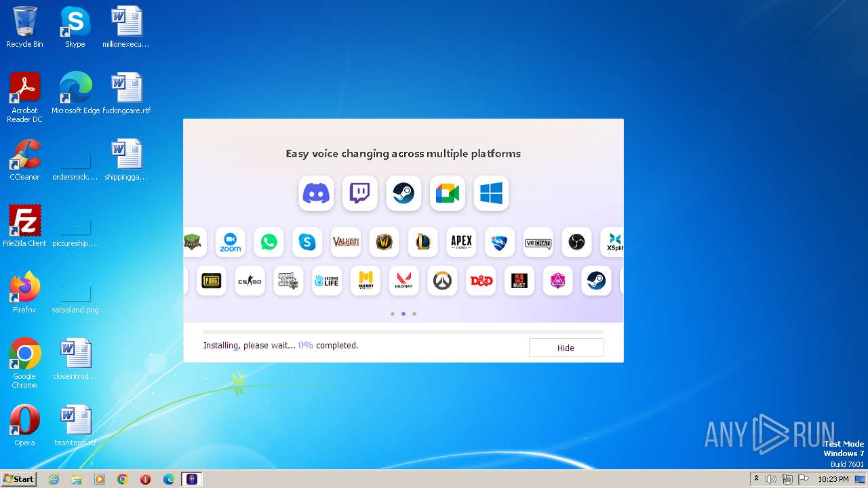Screen dimensions: 868x488
Task: Click the Valheim game icon
Action: tap(346, 242)
